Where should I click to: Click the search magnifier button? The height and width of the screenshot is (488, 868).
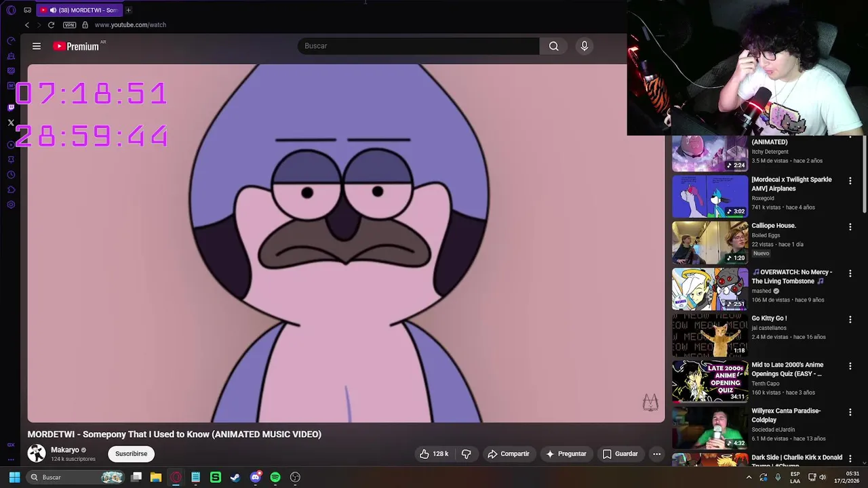coord(554,46)
